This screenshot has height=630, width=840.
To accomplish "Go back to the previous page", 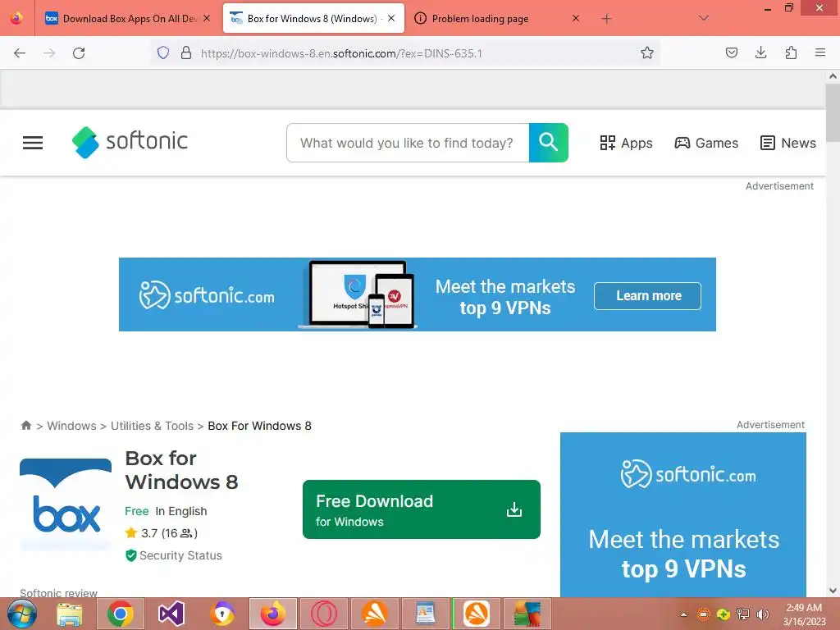I will tap(20, 53).
